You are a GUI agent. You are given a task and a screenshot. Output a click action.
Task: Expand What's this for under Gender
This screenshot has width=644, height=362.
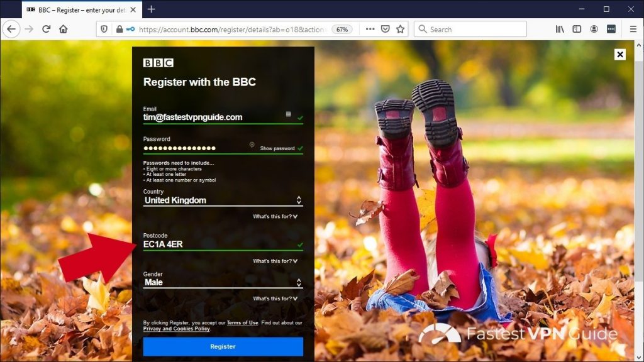[275, 299]
